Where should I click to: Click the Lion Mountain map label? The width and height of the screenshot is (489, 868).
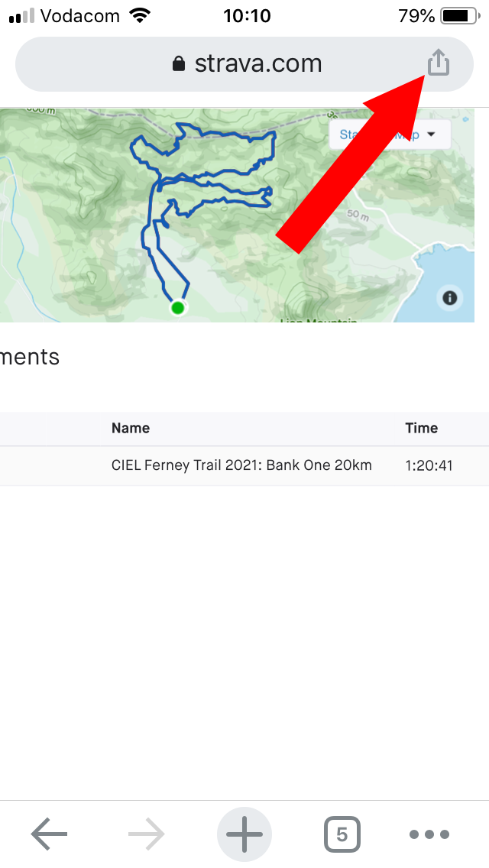(318, 320)
